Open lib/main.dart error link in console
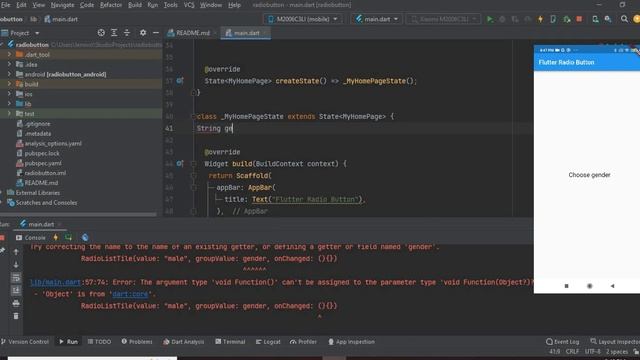The height and width of the screenshot is (360, 640). point(55,282)
